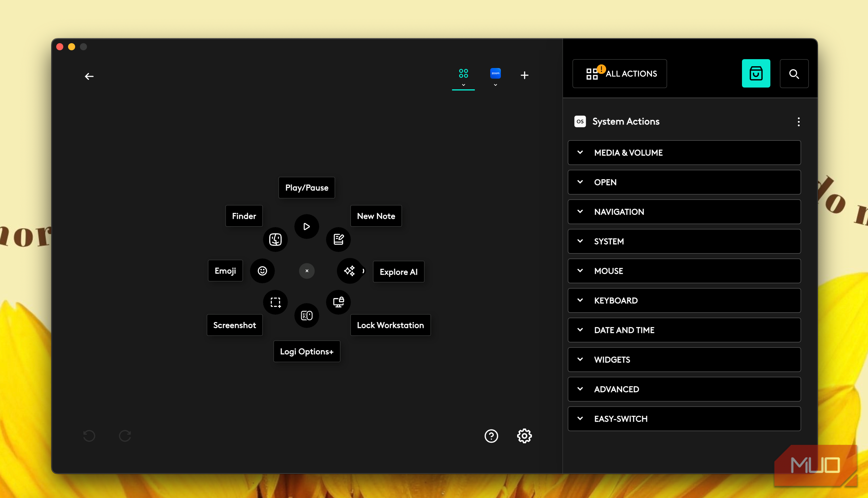868x498 pixels.
Task: Open dropdown chevron under Zoom profile
Action: (x=495, y=85)
